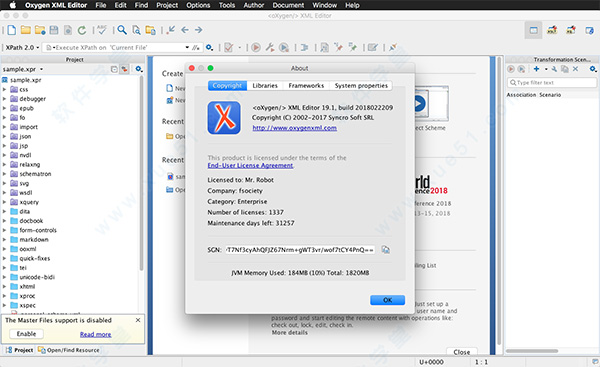Click the XPath settings gear icon
Viewport: 600px width, 367px height.
(x=209, y=47)
